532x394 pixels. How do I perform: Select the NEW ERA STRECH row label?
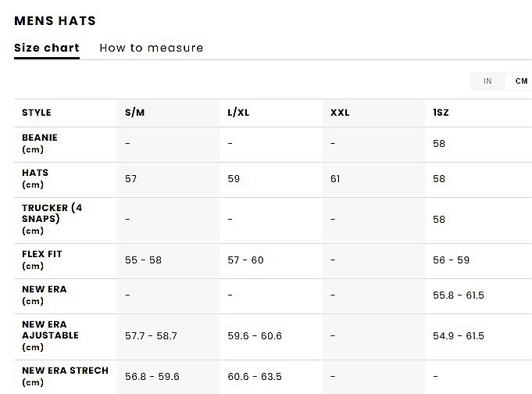click(x=65, y=376)
